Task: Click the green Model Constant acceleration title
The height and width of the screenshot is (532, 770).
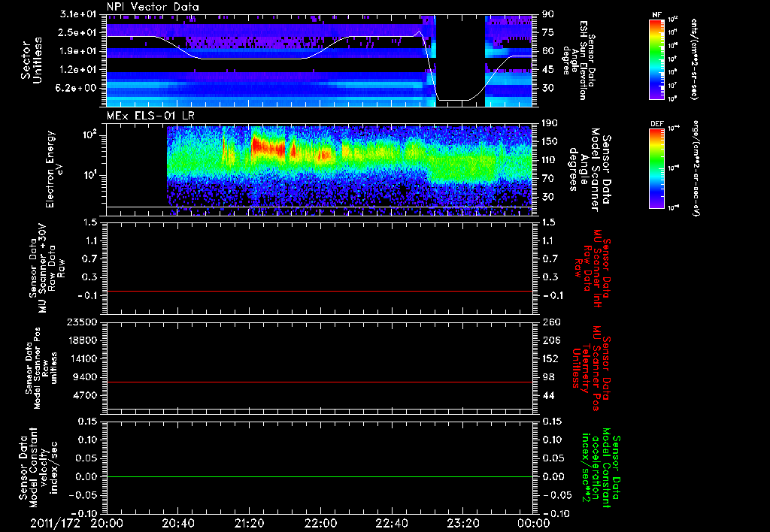Action: pyautogui.click(x=601, y=469)
